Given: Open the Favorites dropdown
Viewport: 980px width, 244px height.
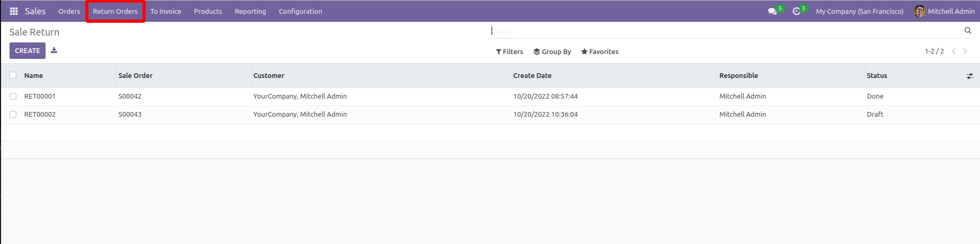Looking at the screenshot, I should (x=600, y=51).
